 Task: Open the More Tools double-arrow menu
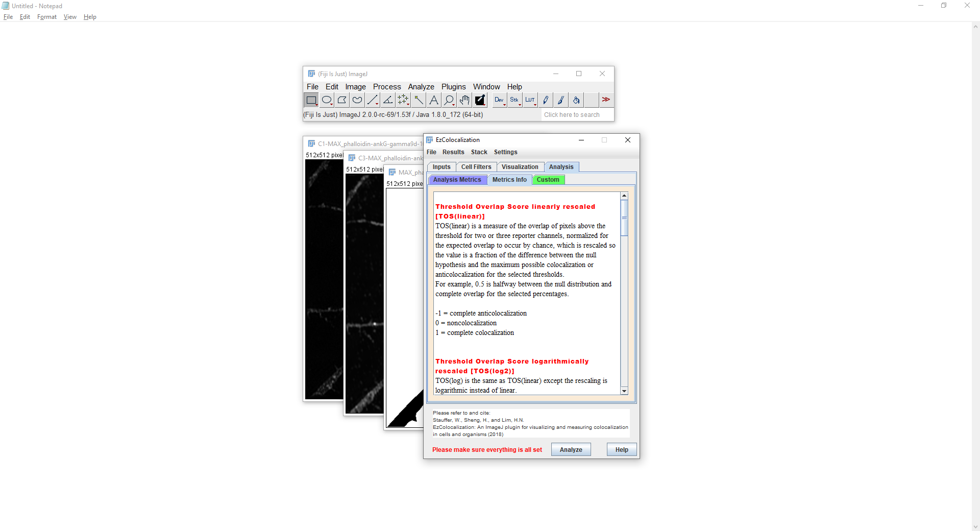606,100
